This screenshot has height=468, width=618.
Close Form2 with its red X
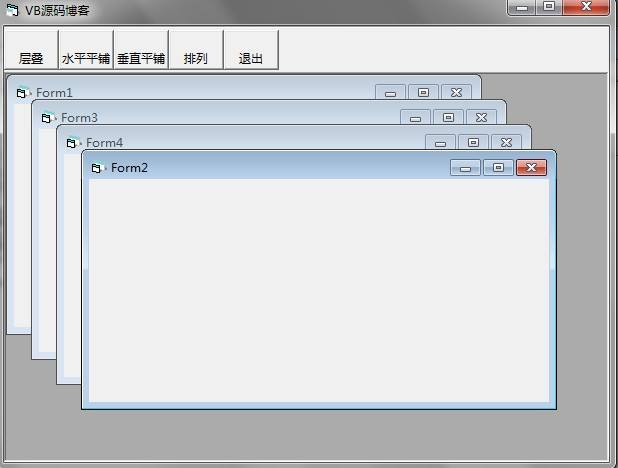(531, 168)
